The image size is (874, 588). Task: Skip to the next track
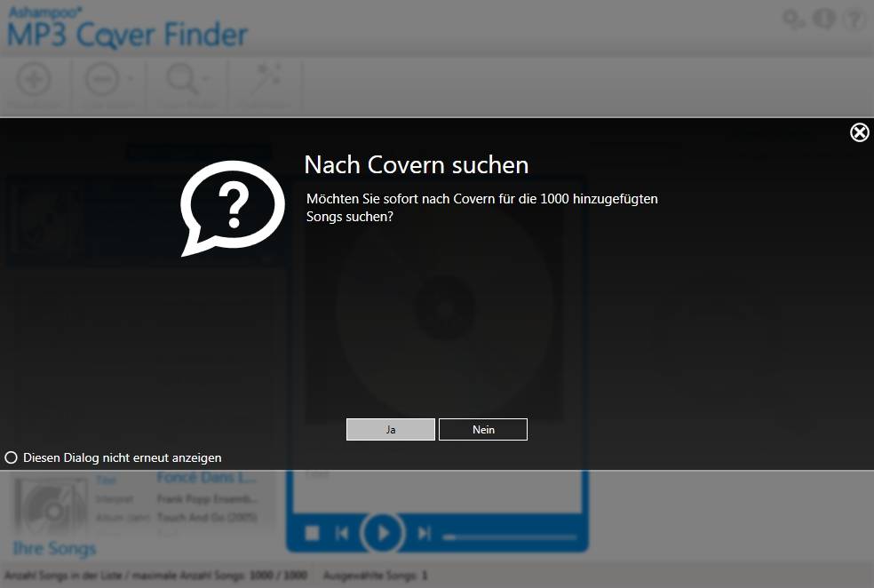pyautogui.click(x=424, y=534)
